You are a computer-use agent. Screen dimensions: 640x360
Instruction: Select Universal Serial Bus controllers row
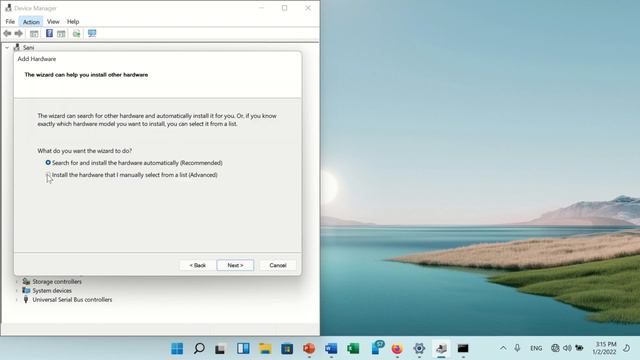pos(72,300)
